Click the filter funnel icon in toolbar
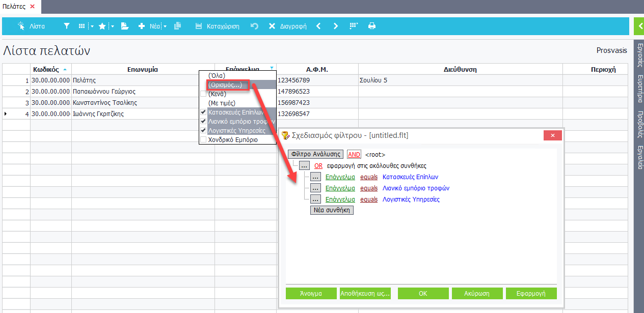 [67, 26]
